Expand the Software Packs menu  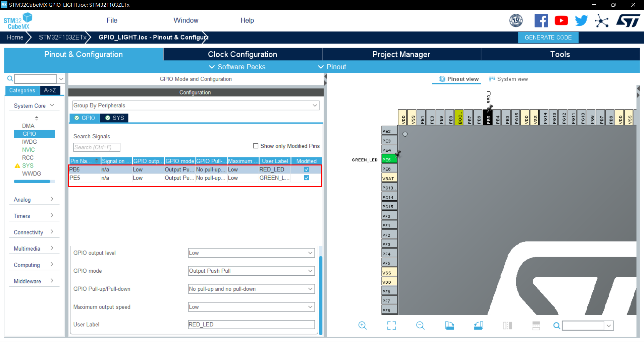coord(237,67)
